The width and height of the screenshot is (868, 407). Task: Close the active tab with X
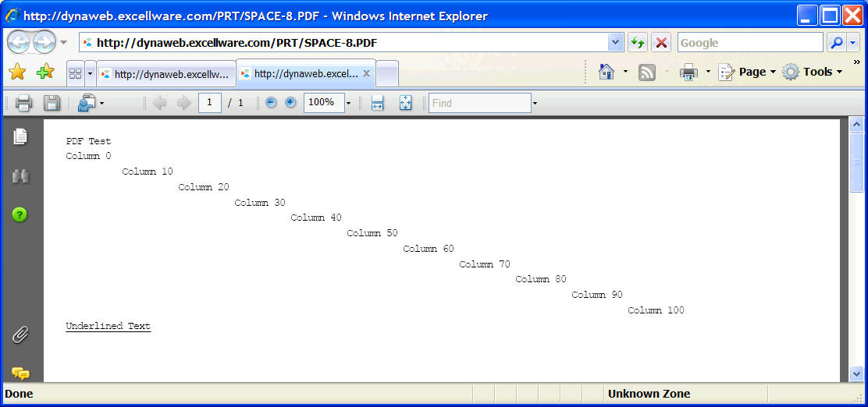(366, 73)
